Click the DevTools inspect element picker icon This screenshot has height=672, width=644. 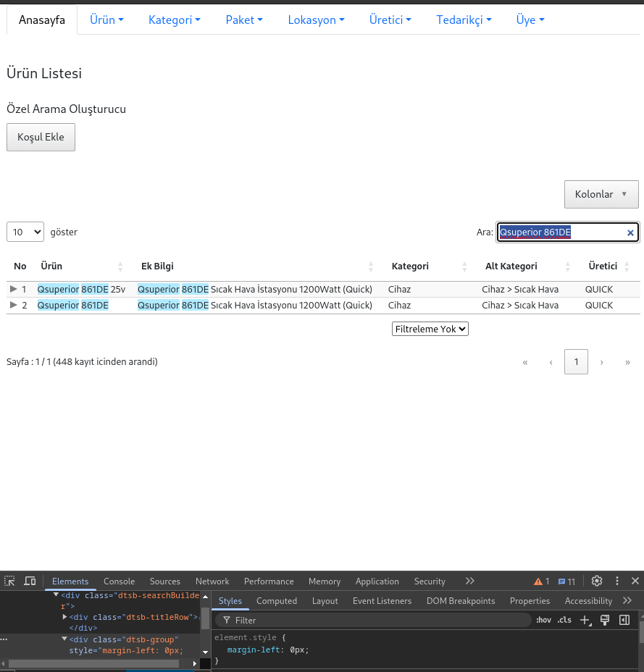pyautogui.click(x=9, y=581)
